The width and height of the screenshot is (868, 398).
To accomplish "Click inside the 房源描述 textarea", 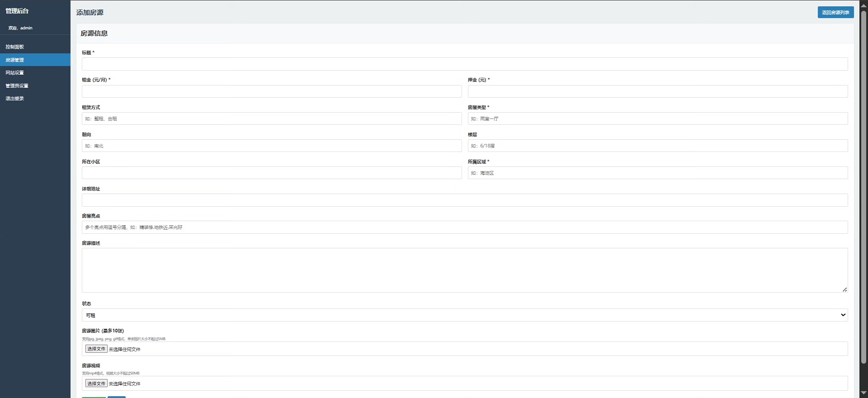I will [x=465, y=270].
